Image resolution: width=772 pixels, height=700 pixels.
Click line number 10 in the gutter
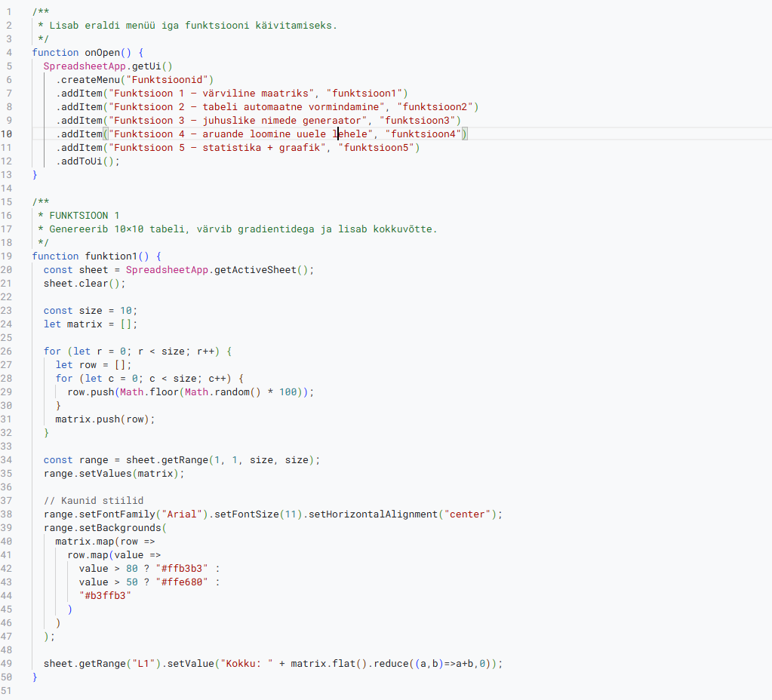pos(8,134)
